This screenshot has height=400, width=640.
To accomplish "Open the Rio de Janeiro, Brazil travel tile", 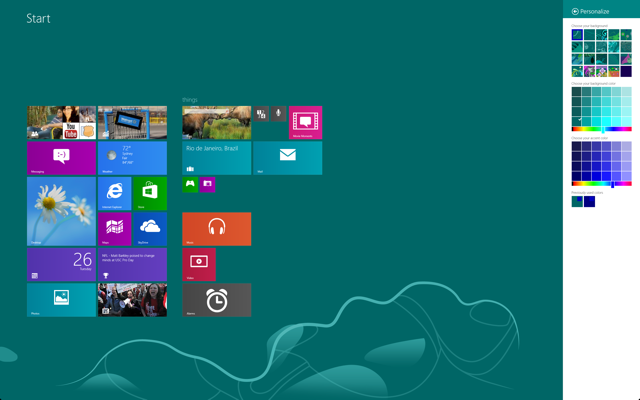I will pos(217,158).
